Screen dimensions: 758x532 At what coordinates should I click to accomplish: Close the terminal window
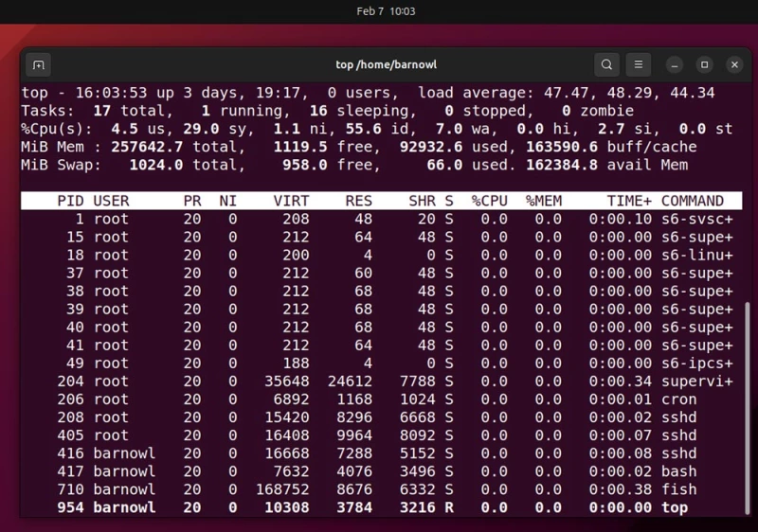pos(735,64)
